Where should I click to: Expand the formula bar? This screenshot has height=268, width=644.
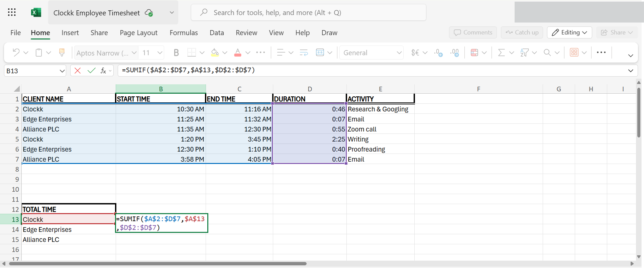pyautogui.click(x=631, y=71)
